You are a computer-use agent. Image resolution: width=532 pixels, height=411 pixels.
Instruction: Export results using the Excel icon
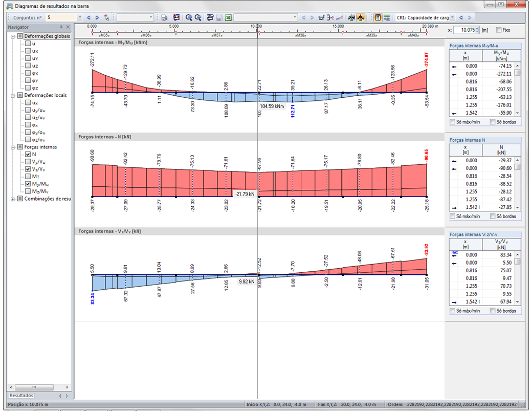pos(228,17)
